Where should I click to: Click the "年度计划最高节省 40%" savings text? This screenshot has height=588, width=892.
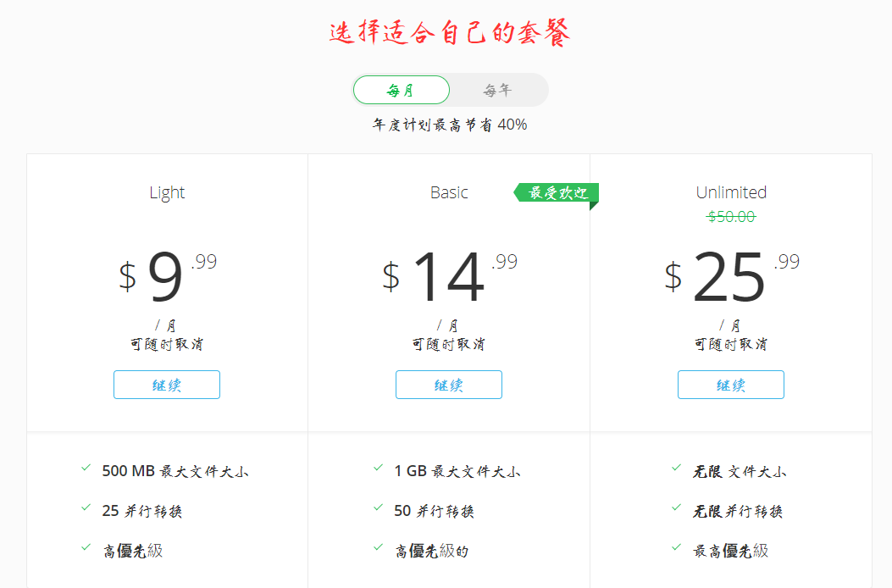click(x=450, y=124)
